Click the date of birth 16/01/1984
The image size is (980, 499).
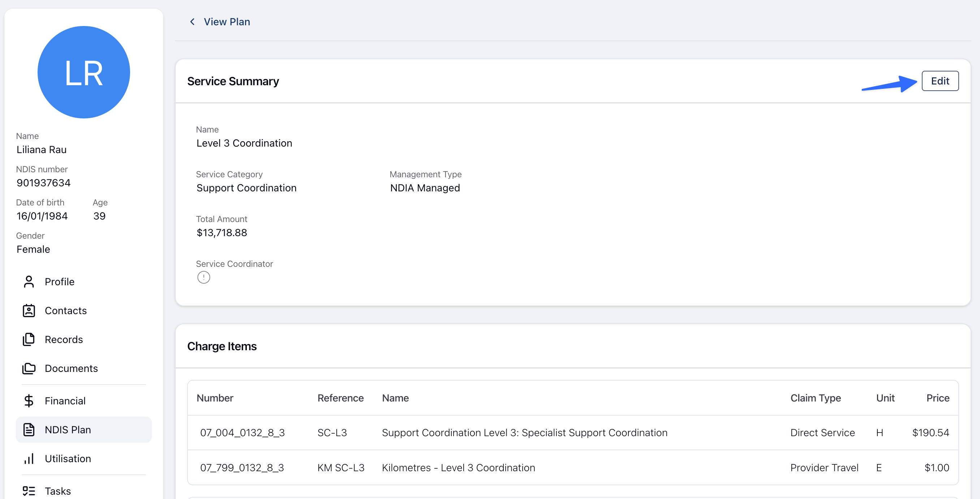42,216
